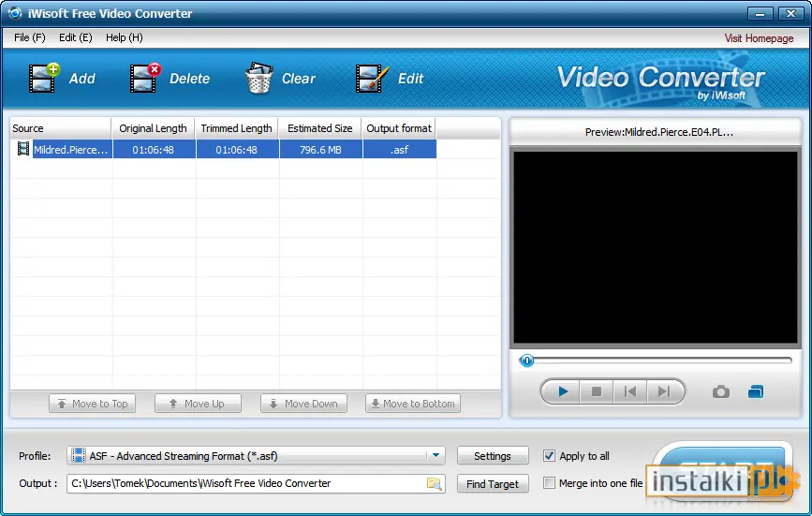Select the Mildred.Pierce... source file name
Screen dimensions: 812x516
tap(71, 150)
